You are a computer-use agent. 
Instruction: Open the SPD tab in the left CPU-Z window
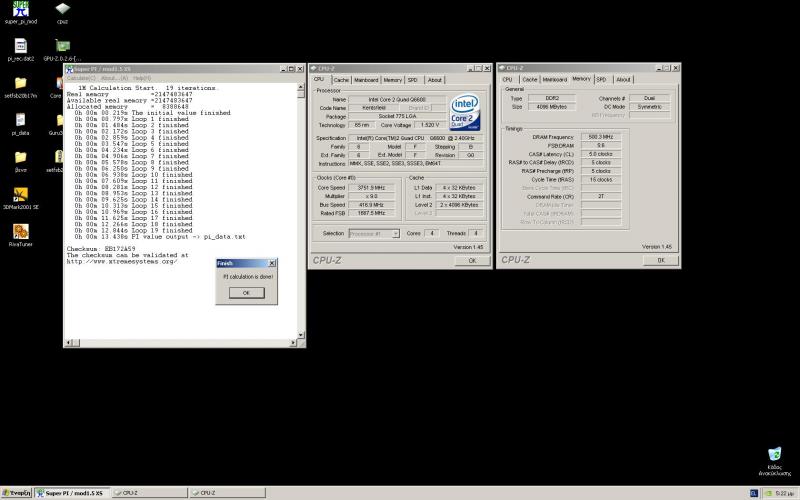(x=413, y=80)
